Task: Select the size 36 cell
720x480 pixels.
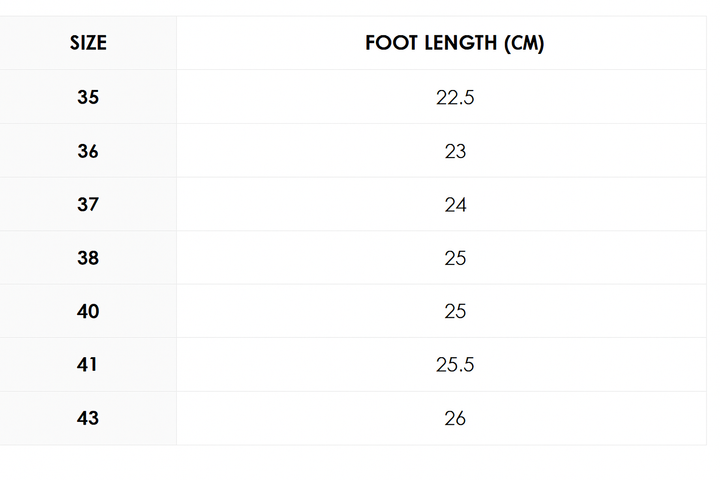Action: [88, 151]
